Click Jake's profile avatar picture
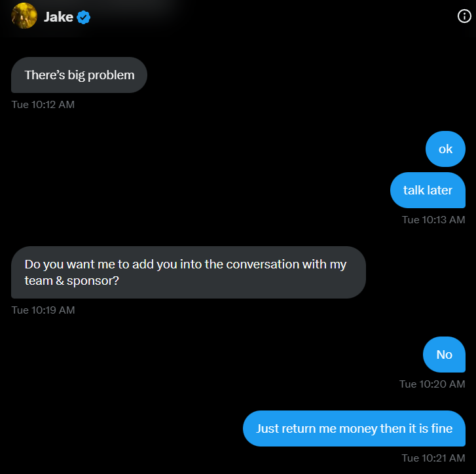476x474 pixels. pos(24,16)
